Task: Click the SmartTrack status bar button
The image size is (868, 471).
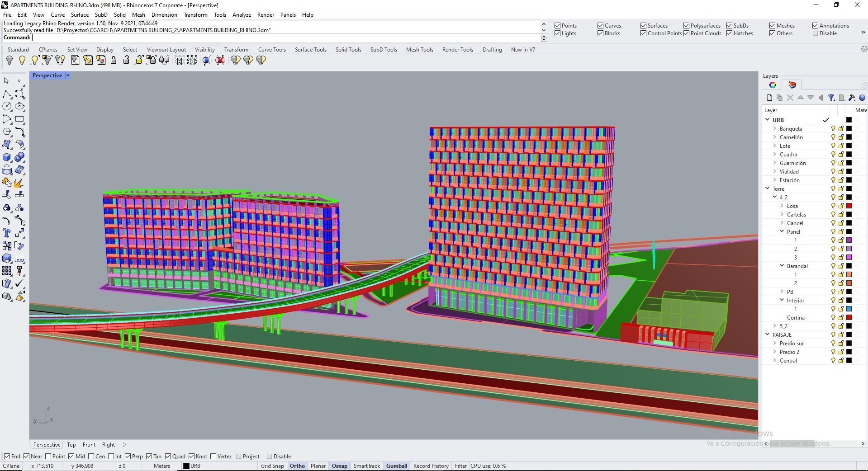Action: click(x=366, y=466)
